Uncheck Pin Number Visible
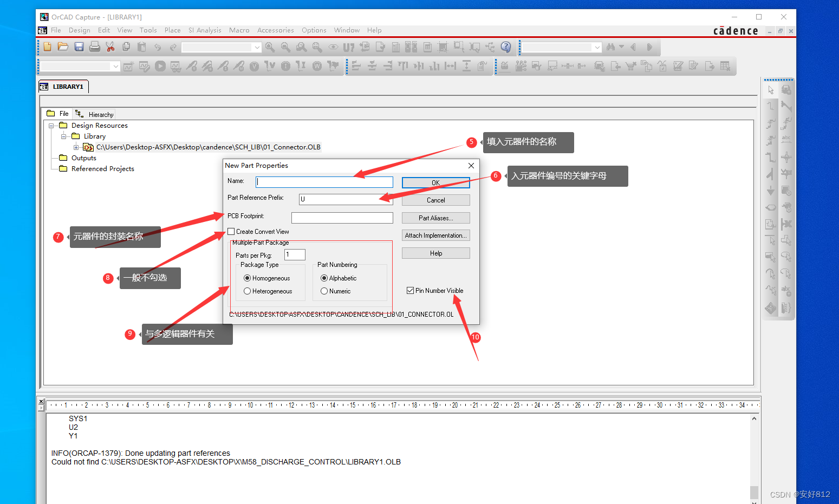 411,291
